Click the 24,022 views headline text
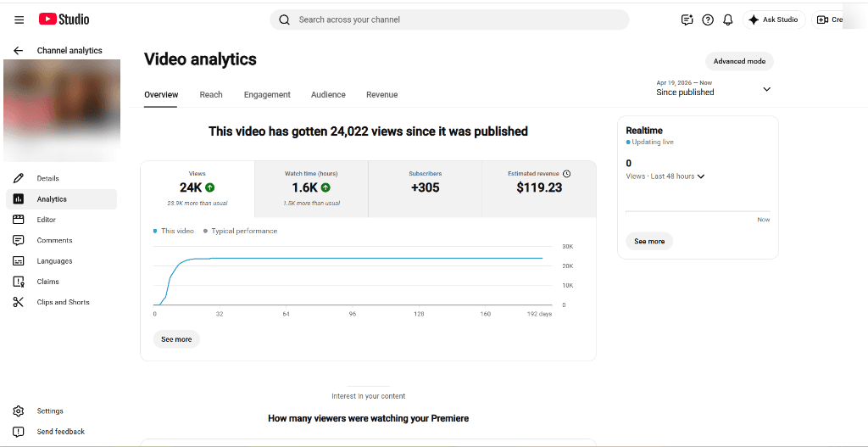This screenshot has width=868, height=447. click(368, 131)
